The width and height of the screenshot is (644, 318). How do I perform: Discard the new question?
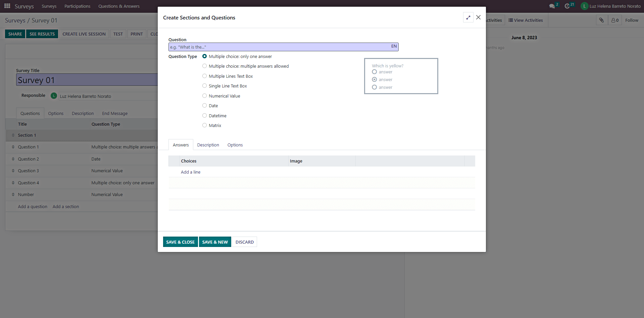pyautogui.click(x=245, y=242)
